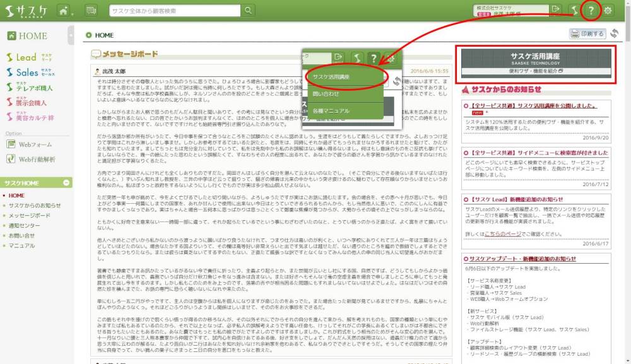This screenshot has height=364, width=631.
Task: Click the 印刷する print button
Action: pyautogui.click(x=587, y=34)
